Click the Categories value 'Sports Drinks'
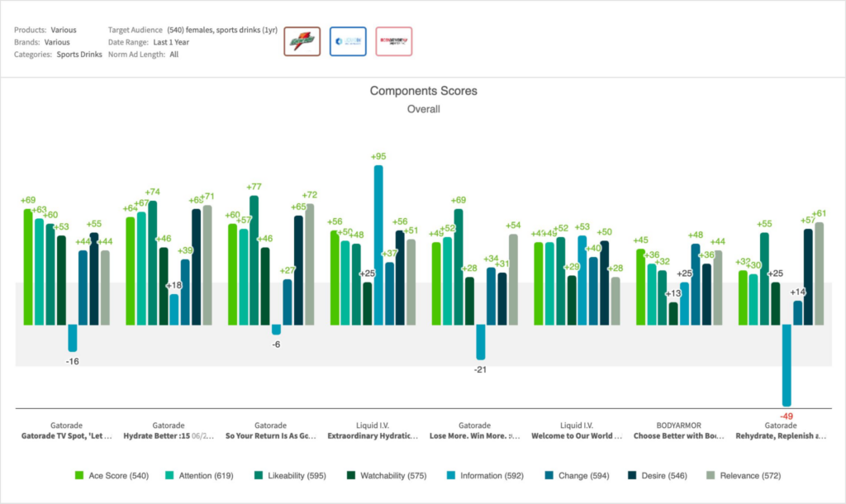Image resolution: width=846 pixels, height=504 pixels. click(x=79, y=55)
